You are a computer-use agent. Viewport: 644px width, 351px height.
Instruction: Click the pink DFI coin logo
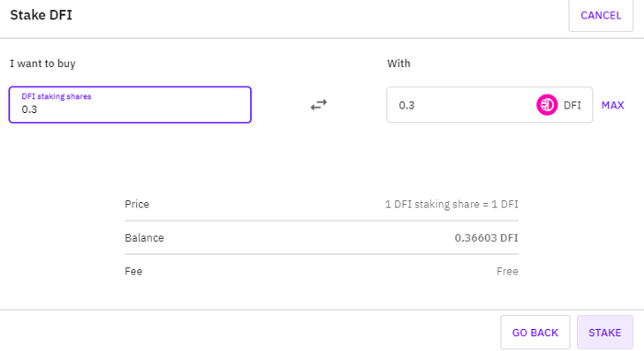click(546, 105)
